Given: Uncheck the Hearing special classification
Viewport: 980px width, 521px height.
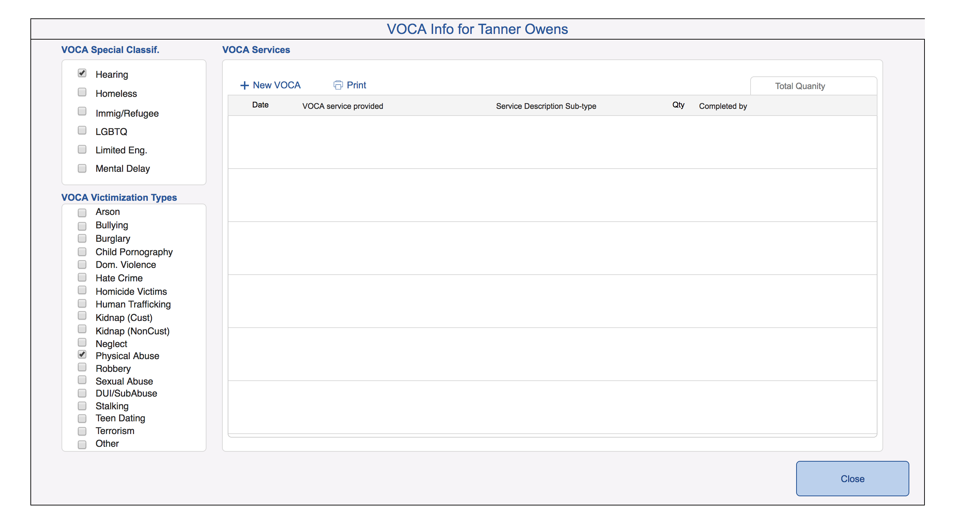Looking at the screenshot, I should (x=82, y=73).
